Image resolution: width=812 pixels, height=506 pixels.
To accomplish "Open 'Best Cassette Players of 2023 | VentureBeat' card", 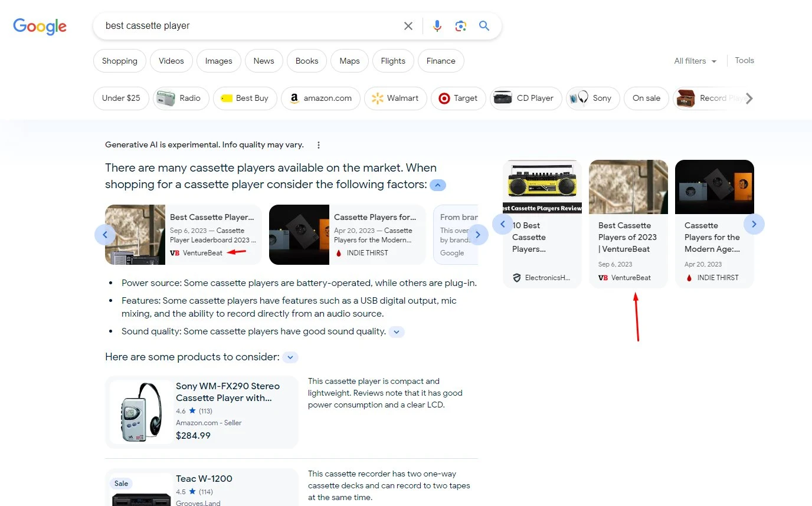I will tap(628, 224).
